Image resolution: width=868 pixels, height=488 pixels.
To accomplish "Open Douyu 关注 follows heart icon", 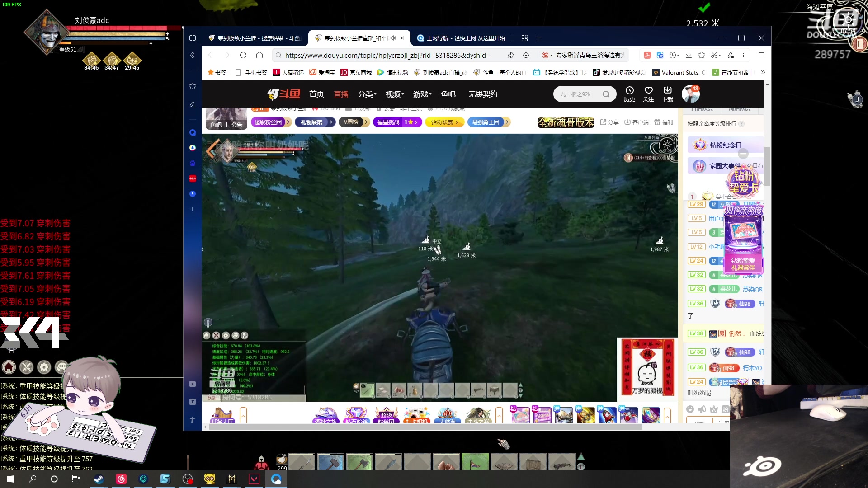I will tap(649, 94).
